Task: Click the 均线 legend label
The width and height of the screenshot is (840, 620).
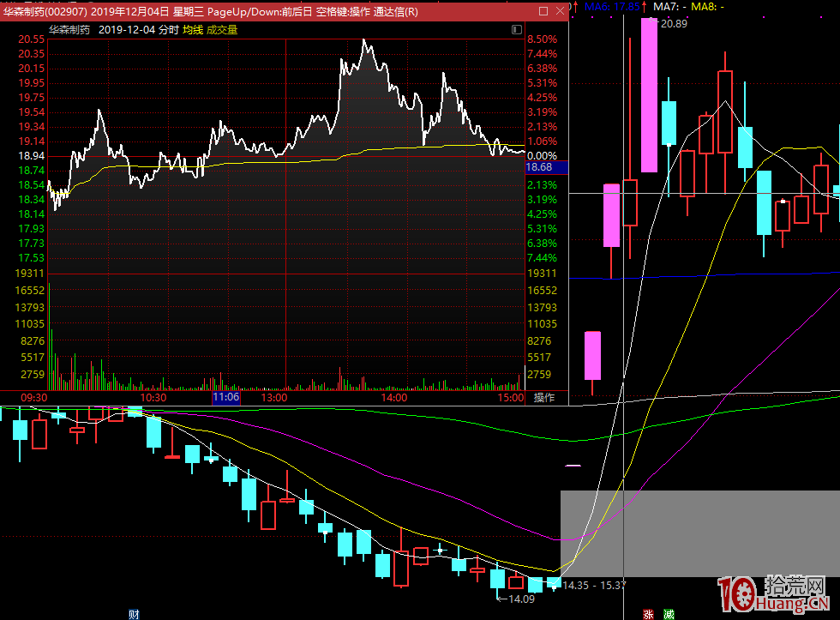Action: (x=193, y=29)
